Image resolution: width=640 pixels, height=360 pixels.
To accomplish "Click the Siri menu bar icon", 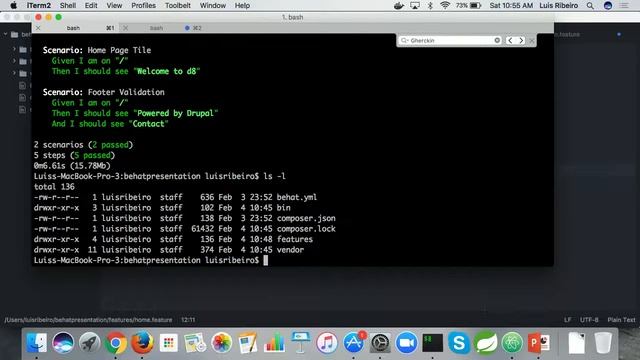I will (x=608, y=5).
